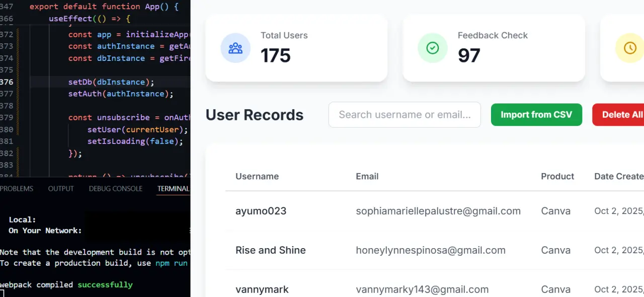This screenshot has width=644, height=297.
Task: Click the On Your Network terminal line
Action: coord(45,231)
